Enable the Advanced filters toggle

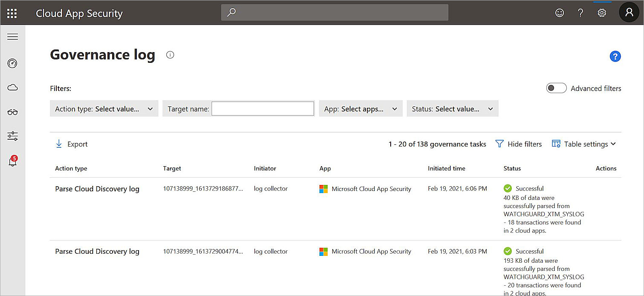click(556, 88)
